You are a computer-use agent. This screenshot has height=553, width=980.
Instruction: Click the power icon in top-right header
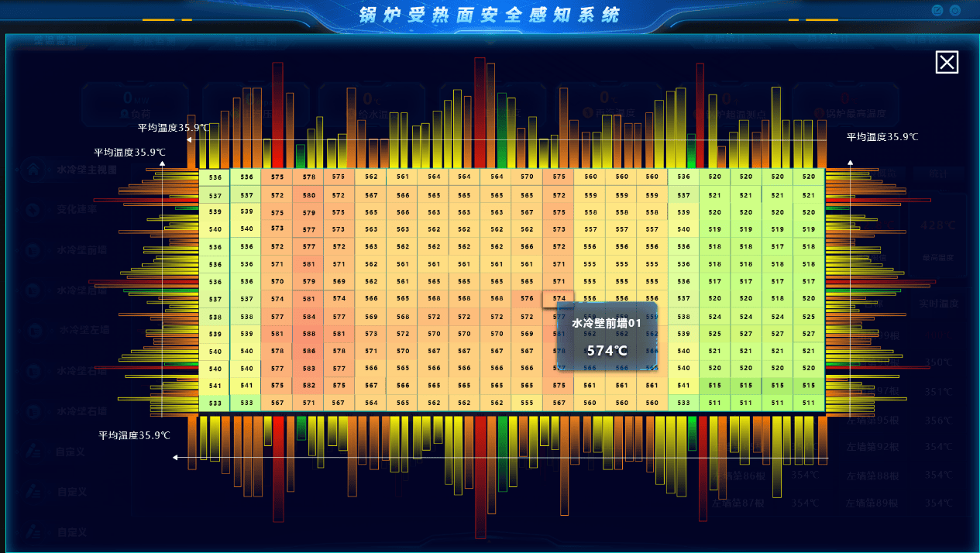(x=955, y=11)
